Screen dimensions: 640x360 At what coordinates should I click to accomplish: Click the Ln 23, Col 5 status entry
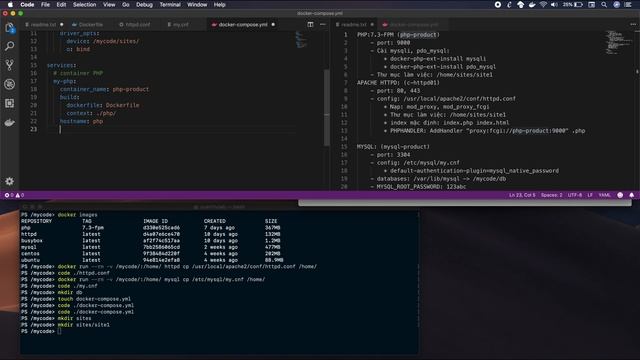pos(522,195)
